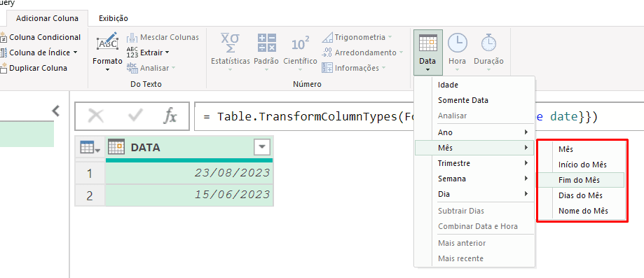The width and height of the screenshot is (644, 278).
Task: Click the Extrair ABC 123 icon
Action: click(x=132, y=53)
